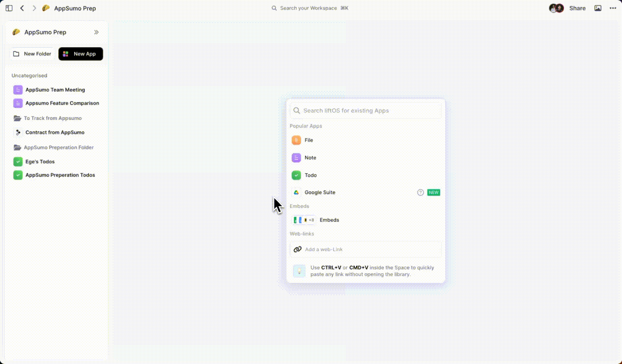Click the magnifier icon in app search
This screenshot has width=622, height=364.
pos(296,111)
